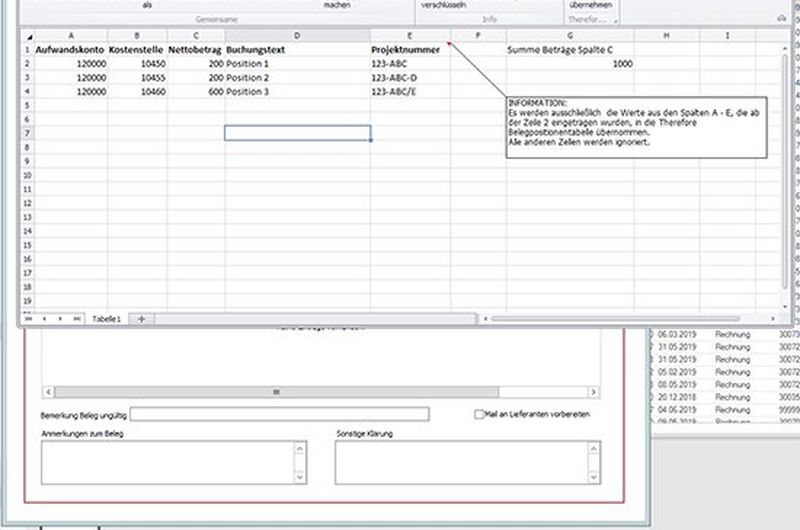
Task: Select row 1 header
Action: [28, 49]
